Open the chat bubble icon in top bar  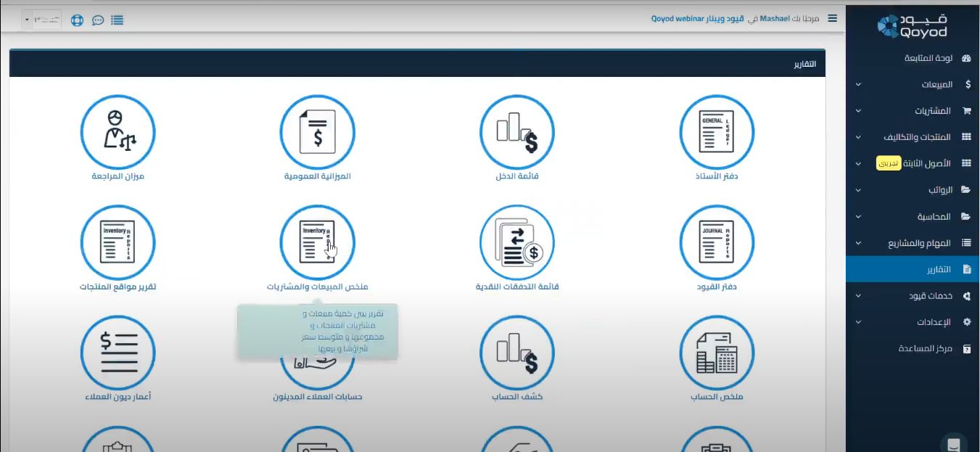pyautogui.click(x=98, y=20)
